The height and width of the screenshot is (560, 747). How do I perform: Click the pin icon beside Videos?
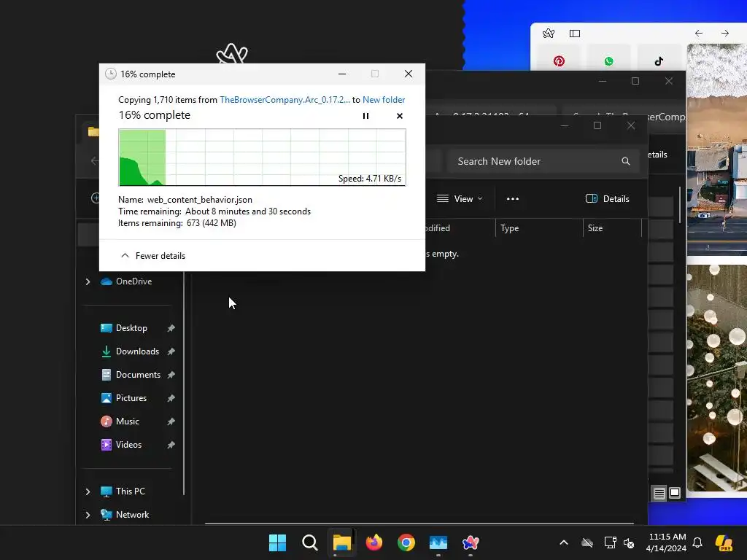click(x=171, y=445)
